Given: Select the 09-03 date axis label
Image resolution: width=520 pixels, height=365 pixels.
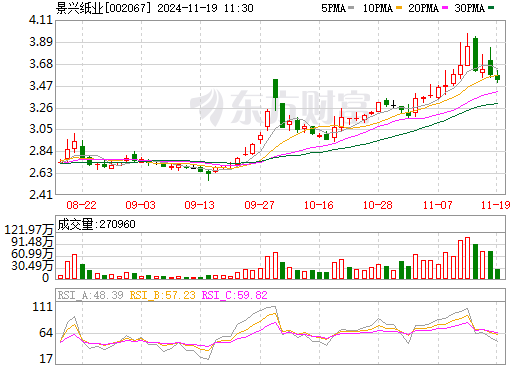Looking at the screenshot, I should click(x=140, y=205).
